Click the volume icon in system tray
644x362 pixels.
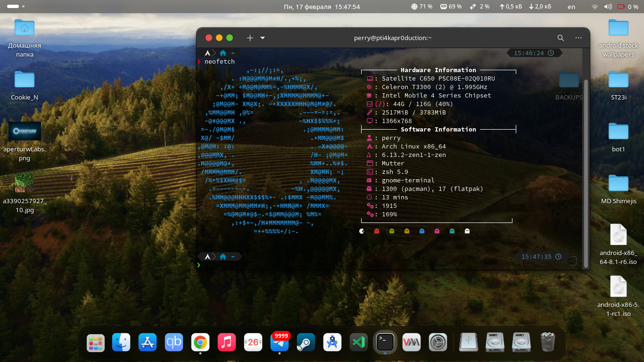(608, 7)
